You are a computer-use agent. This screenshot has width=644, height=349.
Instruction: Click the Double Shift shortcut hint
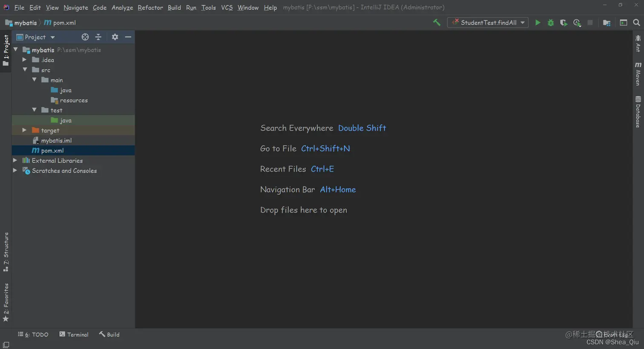coord(362,128)
